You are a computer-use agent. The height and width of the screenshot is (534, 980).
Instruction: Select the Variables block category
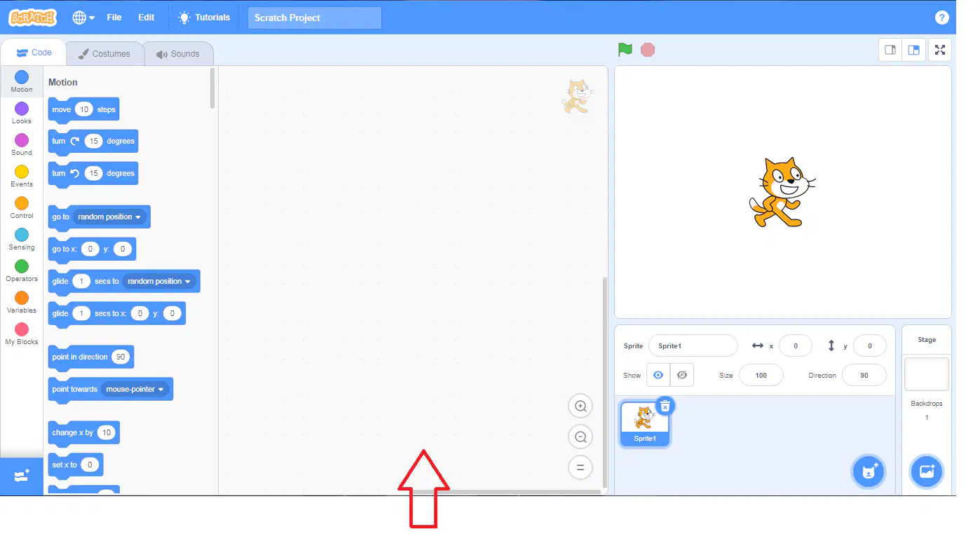point(22,302)
